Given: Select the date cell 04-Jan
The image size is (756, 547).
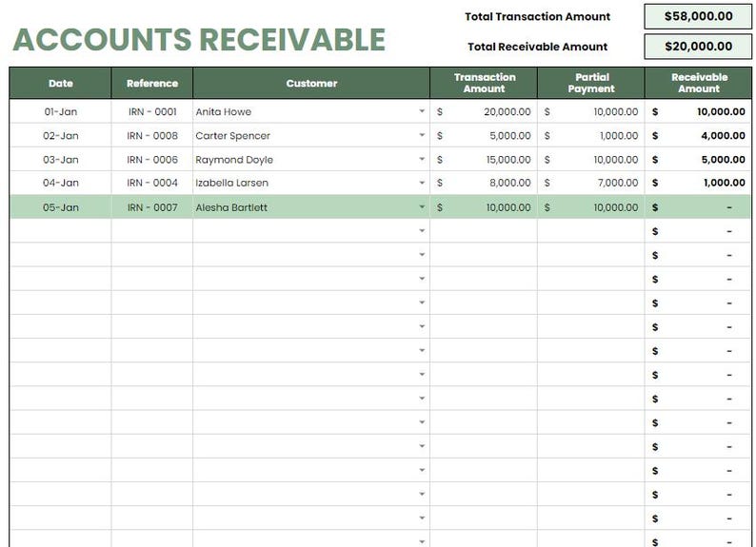Looking at the screenshot, I should click(x=61, y=183).
